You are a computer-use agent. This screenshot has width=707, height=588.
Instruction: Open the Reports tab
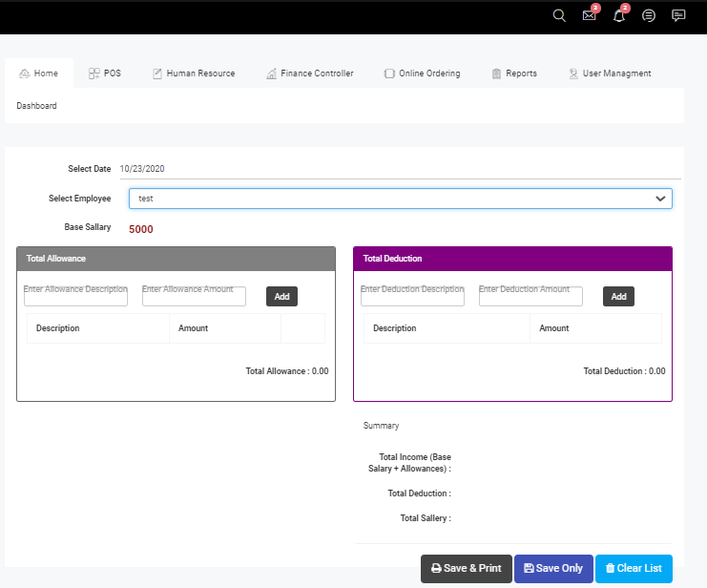(514, 73)
